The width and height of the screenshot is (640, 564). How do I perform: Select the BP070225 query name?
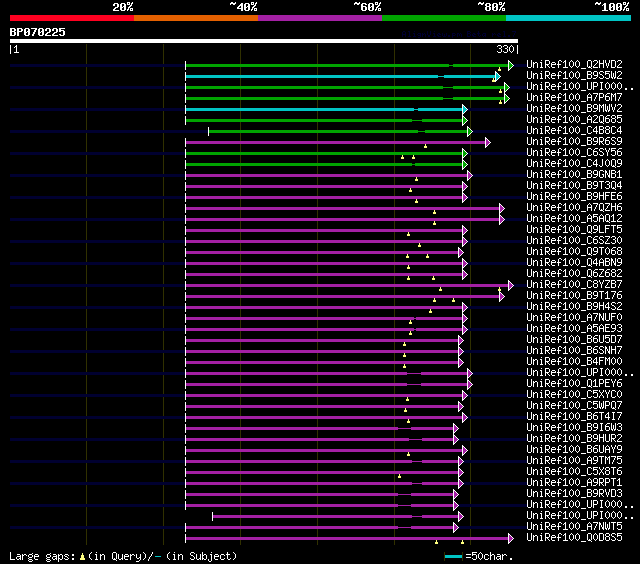(38, 32)
